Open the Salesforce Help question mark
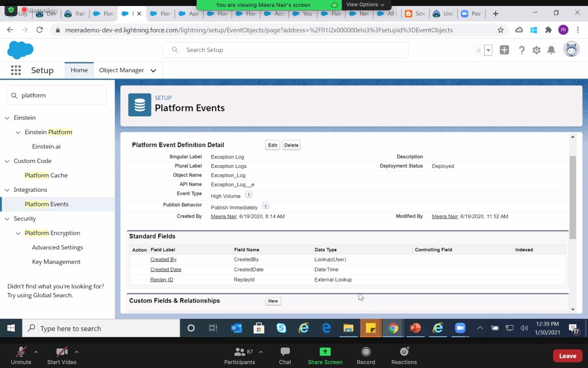Viewport: 588px width, 368px height. [x=522, y=50]
